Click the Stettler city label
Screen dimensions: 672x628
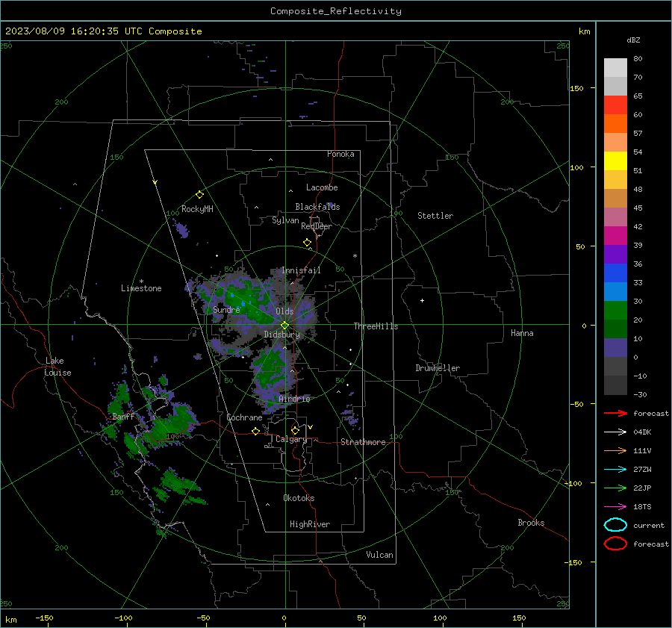(435, 216)
